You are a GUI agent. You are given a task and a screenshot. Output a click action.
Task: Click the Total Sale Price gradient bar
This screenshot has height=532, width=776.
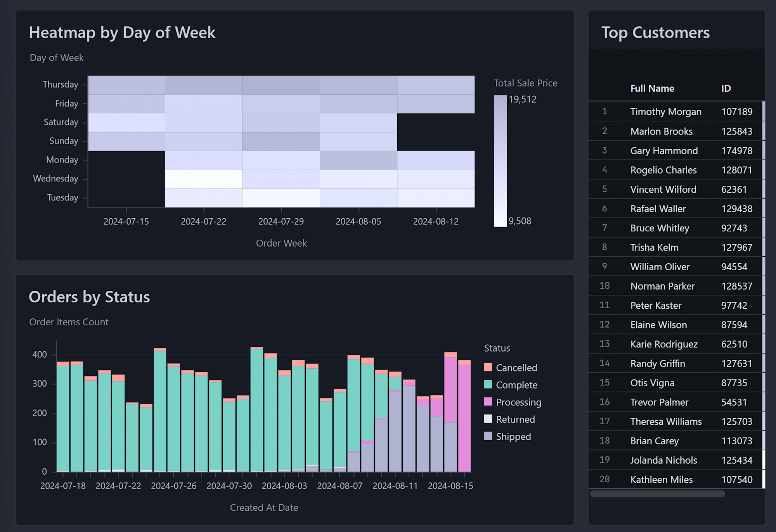click(x=500, y=161)
